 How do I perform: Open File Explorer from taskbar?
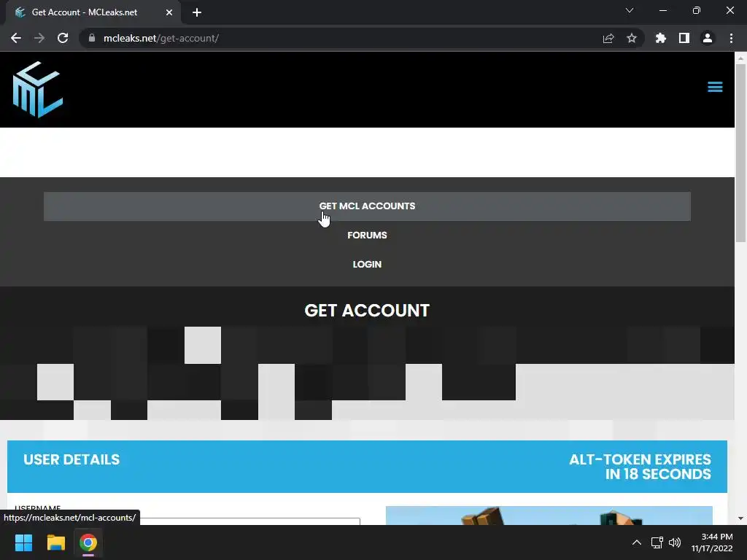(55, 542)
